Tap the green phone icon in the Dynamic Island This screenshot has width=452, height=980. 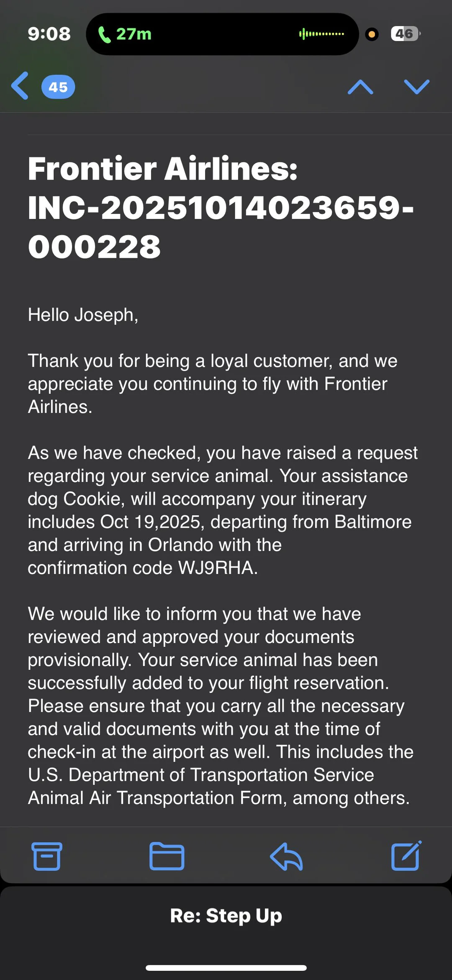(x=104, y=34)
